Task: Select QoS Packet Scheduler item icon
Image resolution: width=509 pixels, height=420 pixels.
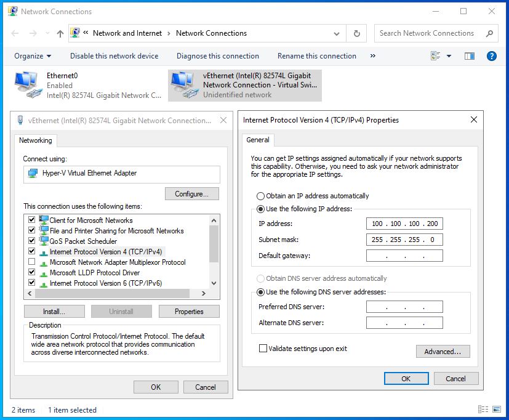Action: click(x=44, y=241)
